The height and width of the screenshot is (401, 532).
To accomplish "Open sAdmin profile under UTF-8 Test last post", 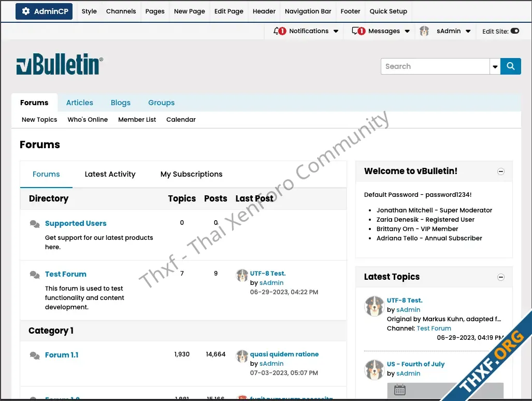I will coord(271,282).
